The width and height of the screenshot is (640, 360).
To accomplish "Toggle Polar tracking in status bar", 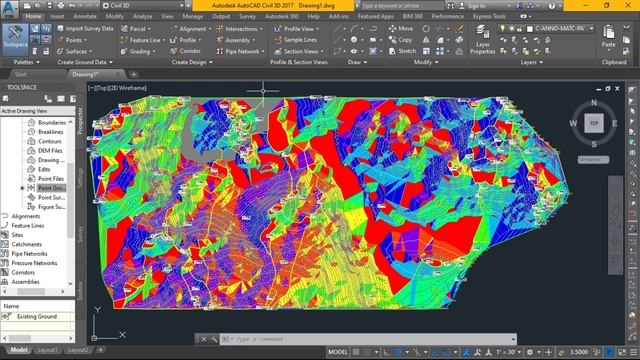I will [x=398, y=352].
